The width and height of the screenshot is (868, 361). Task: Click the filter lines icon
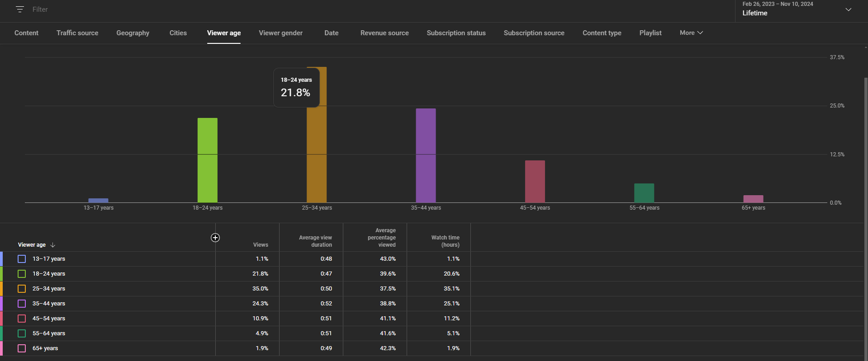click(20, 9)
